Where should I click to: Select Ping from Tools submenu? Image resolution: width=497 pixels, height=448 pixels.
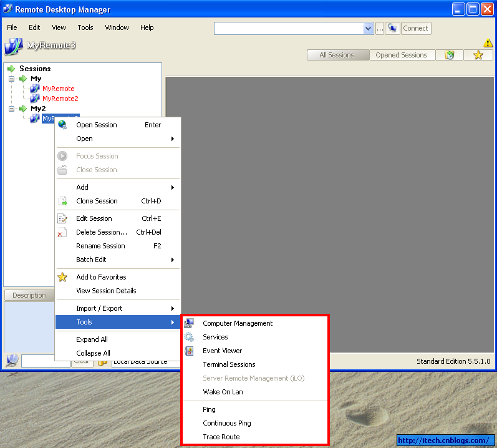[x=255, y=409]
